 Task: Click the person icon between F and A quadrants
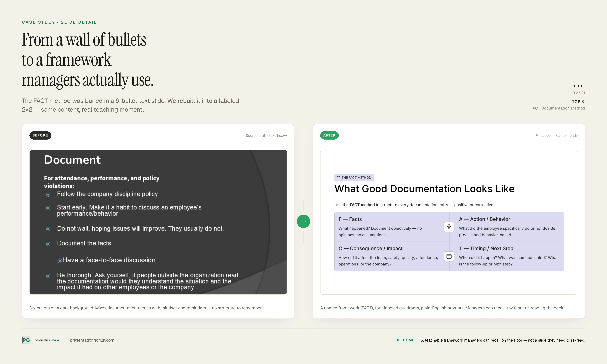tap(449, 227)
